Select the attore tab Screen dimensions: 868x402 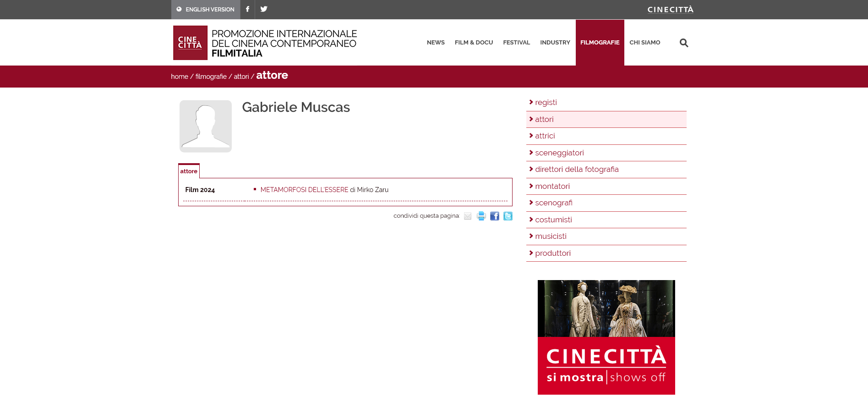[189, 171]
